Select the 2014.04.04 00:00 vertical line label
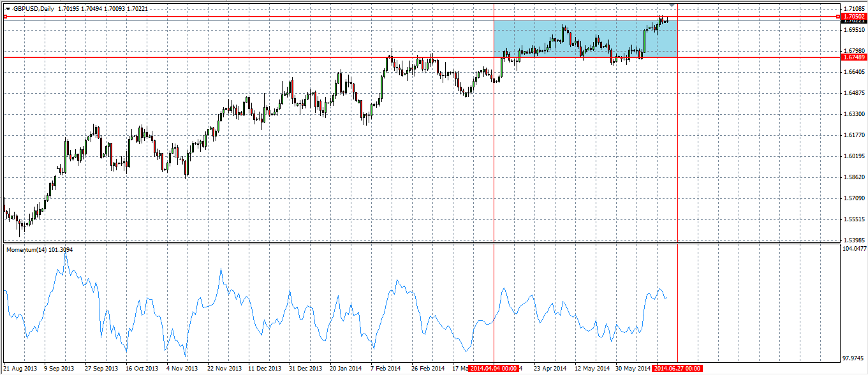Viewport: 868px width, 375px height. coord(492,369)
